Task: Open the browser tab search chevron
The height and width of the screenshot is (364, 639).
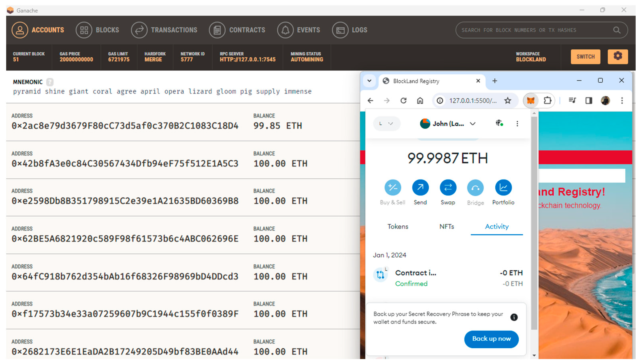Action: (369, 81)
